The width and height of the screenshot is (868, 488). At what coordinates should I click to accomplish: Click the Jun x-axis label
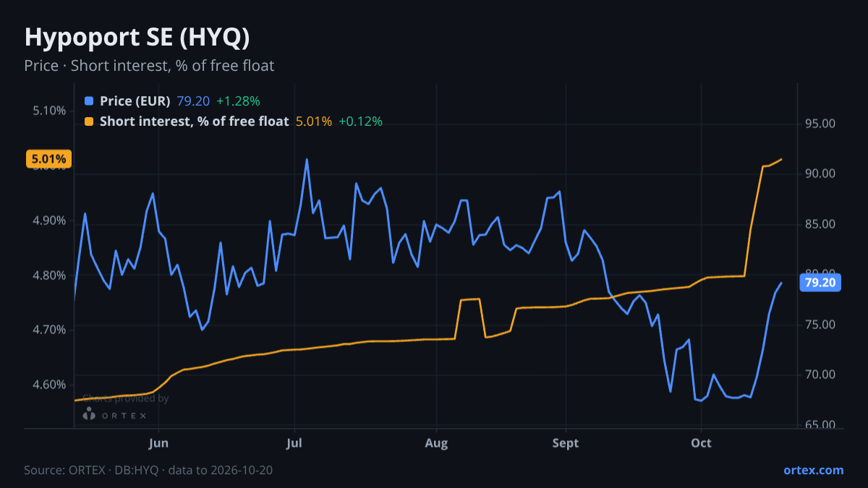[158, 443]
